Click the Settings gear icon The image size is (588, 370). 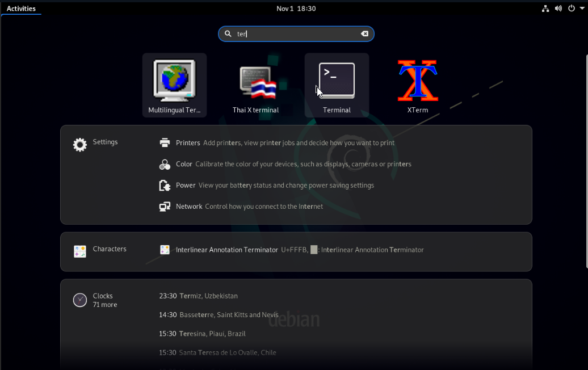(x=80, y=145)
